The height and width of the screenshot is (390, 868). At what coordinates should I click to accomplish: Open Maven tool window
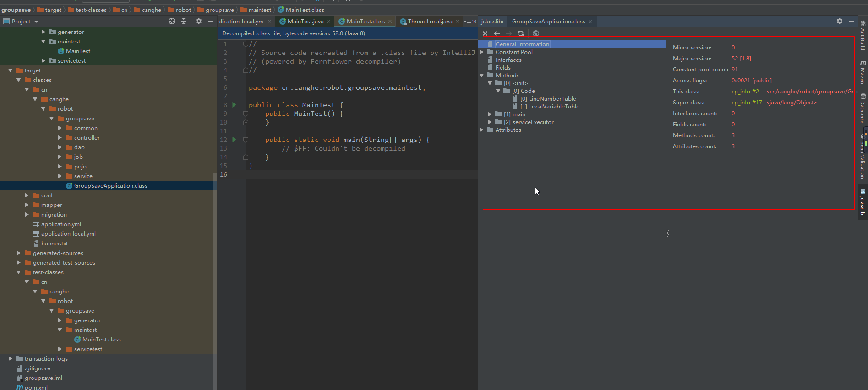pos(863,72)
